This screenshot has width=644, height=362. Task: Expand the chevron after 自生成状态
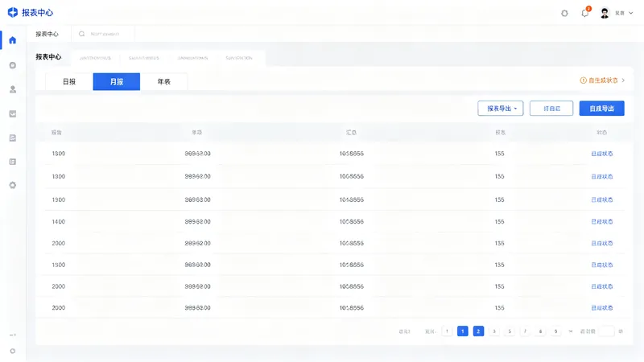tap(623, 80)
